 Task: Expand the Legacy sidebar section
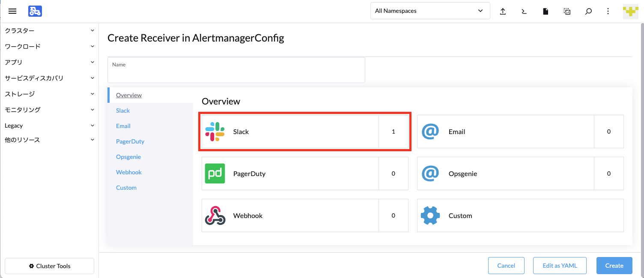point(49,126)
